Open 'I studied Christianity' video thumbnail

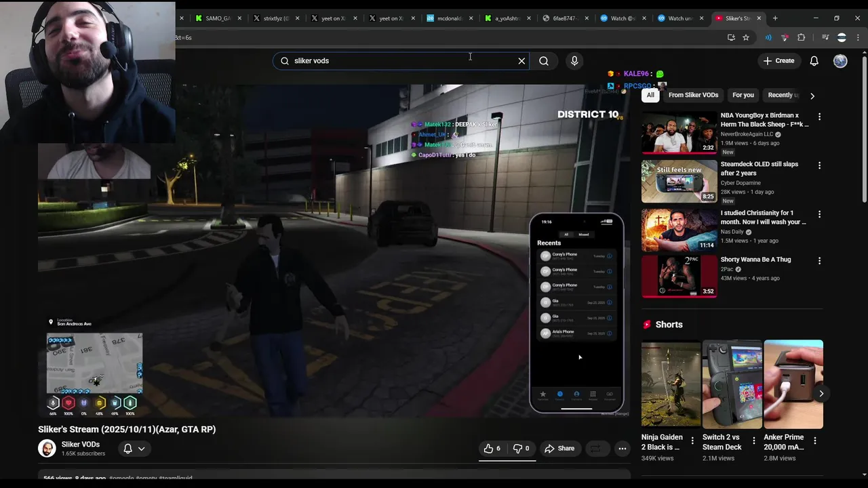click(x=679, y=230)
